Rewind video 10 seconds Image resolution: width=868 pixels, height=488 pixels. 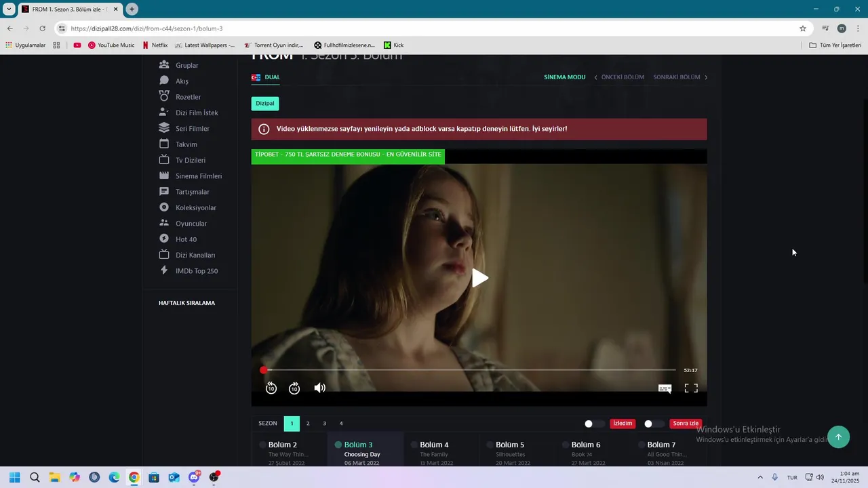(x=271, y=388)
